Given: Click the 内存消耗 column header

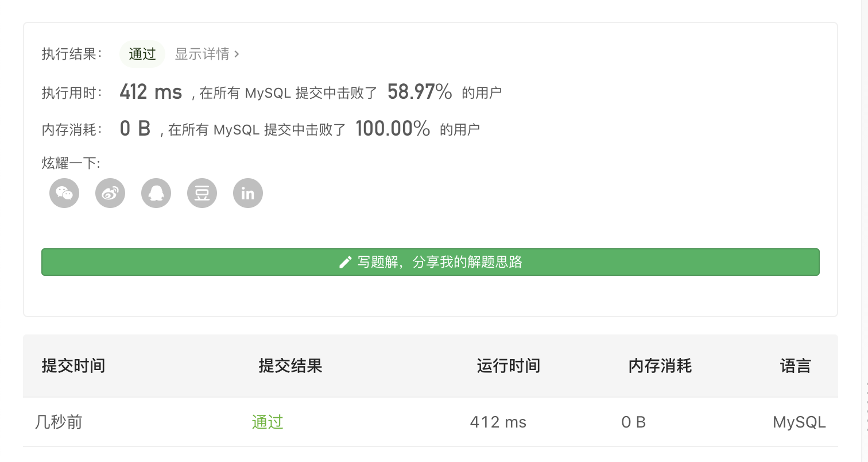Looking at the screenshot, I should pyautogui.click(x=660, y=365).
